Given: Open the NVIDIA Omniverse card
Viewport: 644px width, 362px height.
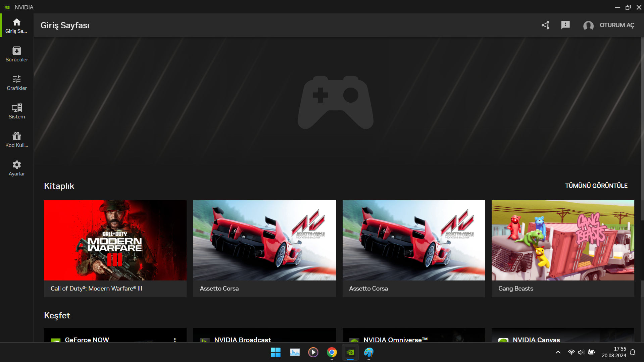Looking at the screenshot, I should [413, 335].
